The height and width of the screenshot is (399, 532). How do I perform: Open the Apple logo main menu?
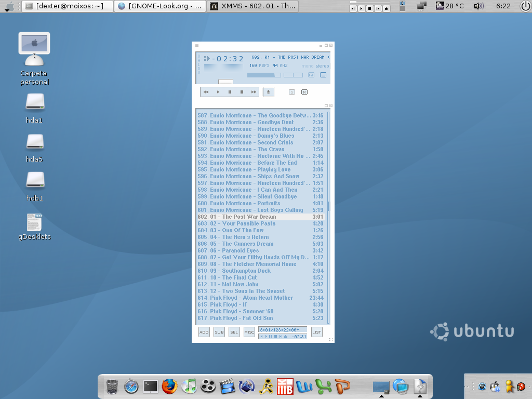9,6
